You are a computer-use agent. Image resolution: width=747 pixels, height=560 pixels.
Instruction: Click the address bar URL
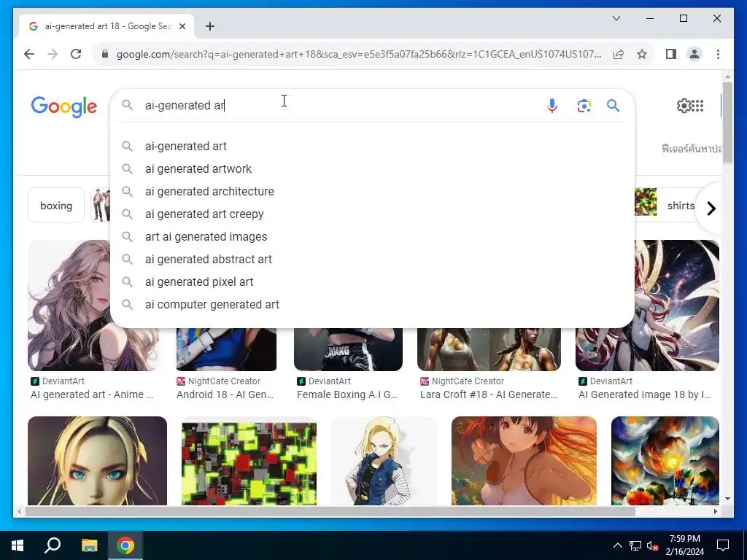pyautogui.click(x=358, y=54)
